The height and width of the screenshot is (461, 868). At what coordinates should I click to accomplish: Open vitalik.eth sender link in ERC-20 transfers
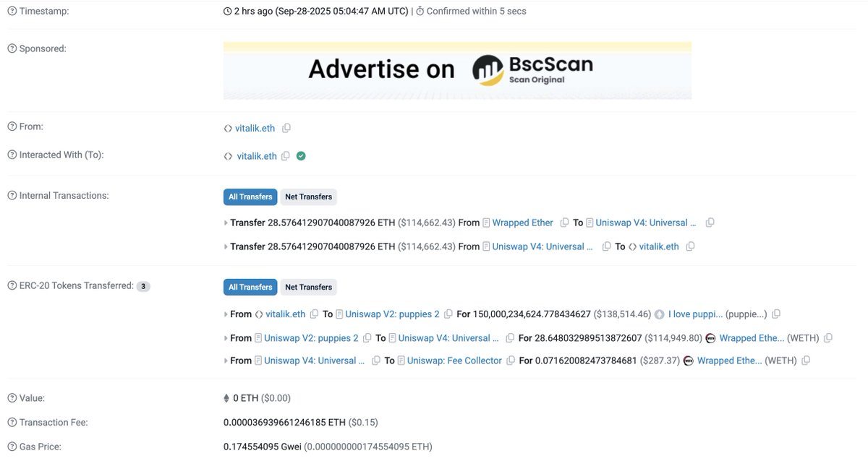[285, 314]
